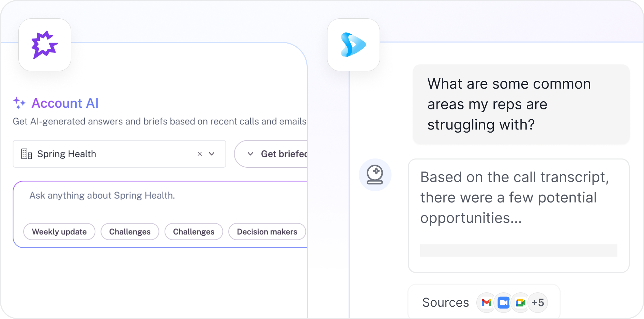The height and width of the screenshot is (319, 644).
Task: Click the purple starburst app logo
Action: 45,45
